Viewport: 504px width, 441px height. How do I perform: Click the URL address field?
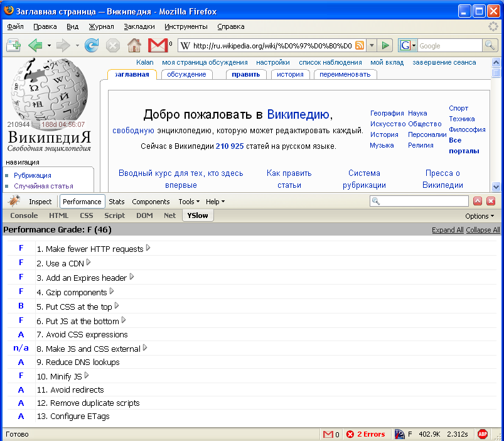[272, 46]
